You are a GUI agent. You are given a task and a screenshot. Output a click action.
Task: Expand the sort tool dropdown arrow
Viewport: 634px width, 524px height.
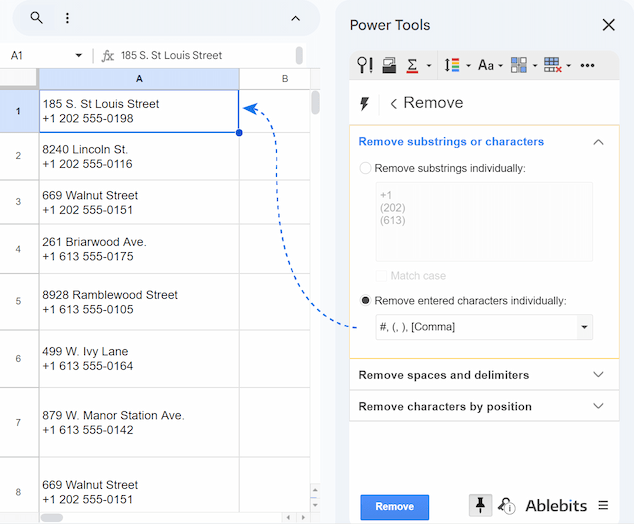468,65
